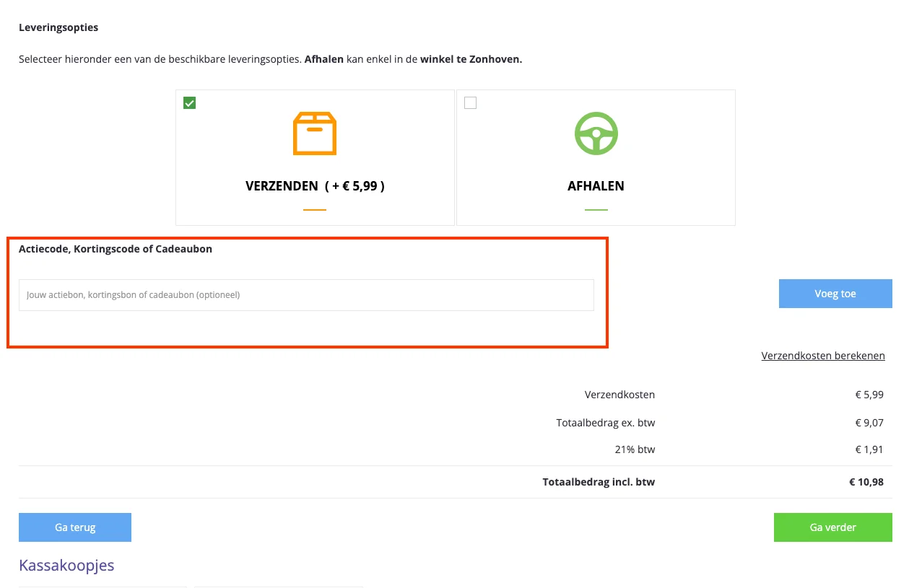Select the VERZENDEN (+ € 5,99) label
This screenshot has width=922, height=588.
pyautogui.click(x=315, y=186)
